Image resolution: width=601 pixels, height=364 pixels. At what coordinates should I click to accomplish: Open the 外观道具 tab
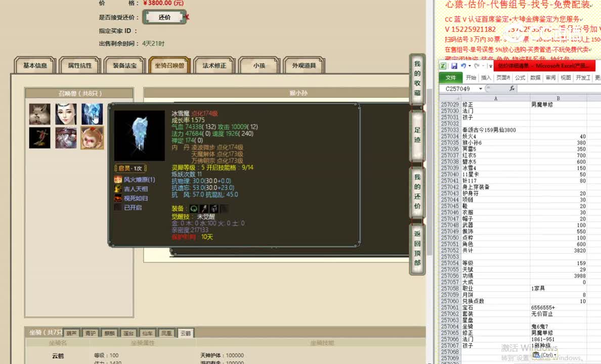[304, 66]
